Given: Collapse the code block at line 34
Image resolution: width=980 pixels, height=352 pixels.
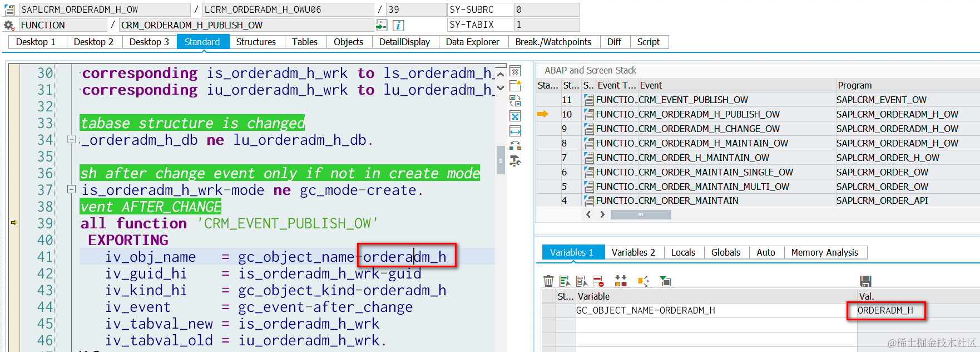Looking at the screenshot, I should click(x=71, y=139).
